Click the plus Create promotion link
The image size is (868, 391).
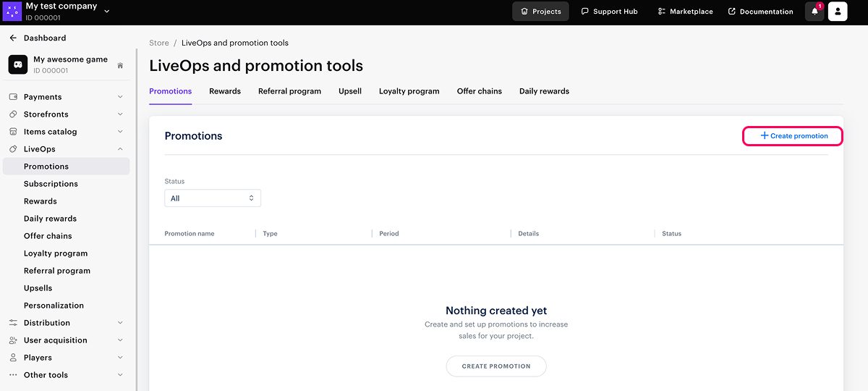pos(793,136)
